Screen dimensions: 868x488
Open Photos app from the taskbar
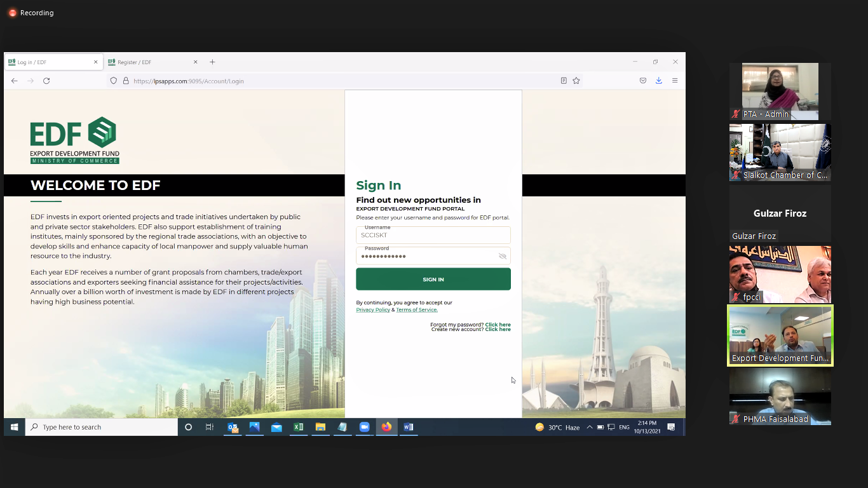coord(255,427)
